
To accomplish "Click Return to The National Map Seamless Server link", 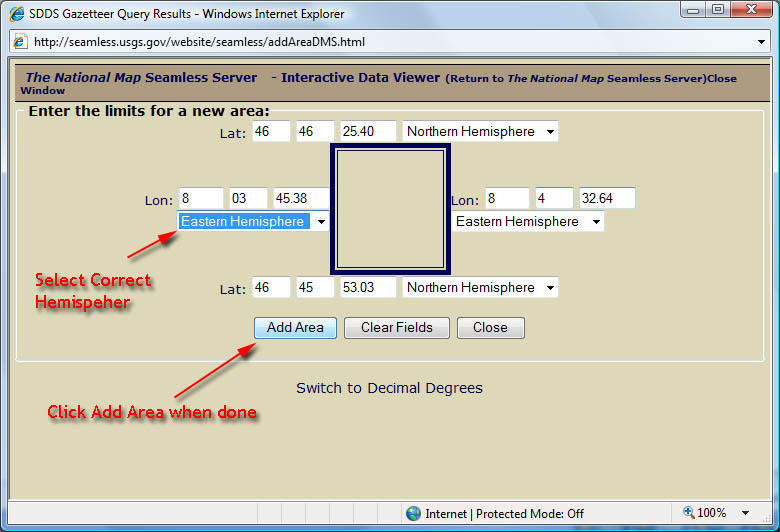I will click(576, 78).
